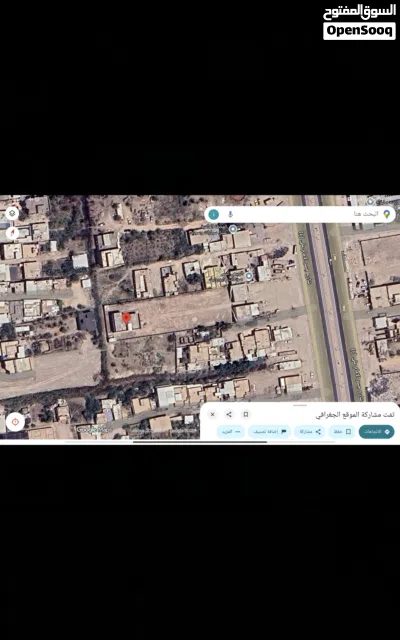400x640 pixels.
Task: Close the shared location panel
Action: 212,414
